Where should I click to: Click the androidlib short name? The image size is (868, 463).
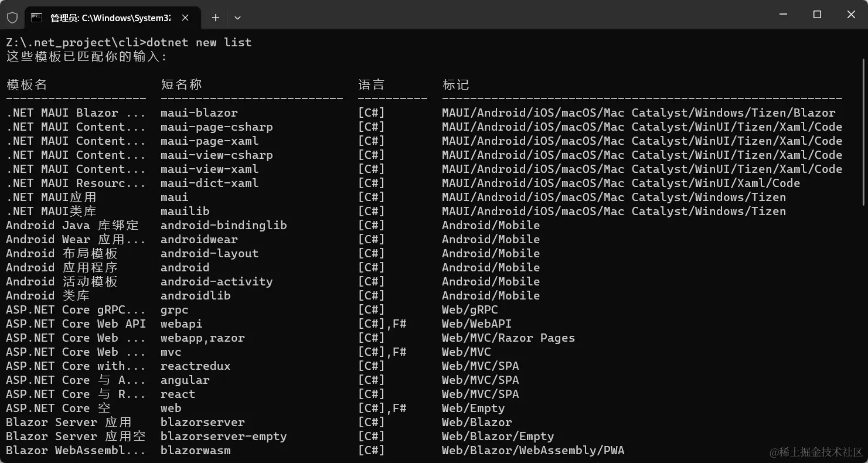(196, 295)
